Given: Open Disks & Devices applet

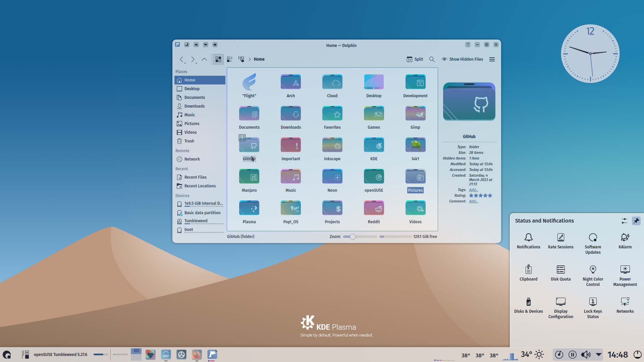Looking at the screenshot, I should coord(529,305).
